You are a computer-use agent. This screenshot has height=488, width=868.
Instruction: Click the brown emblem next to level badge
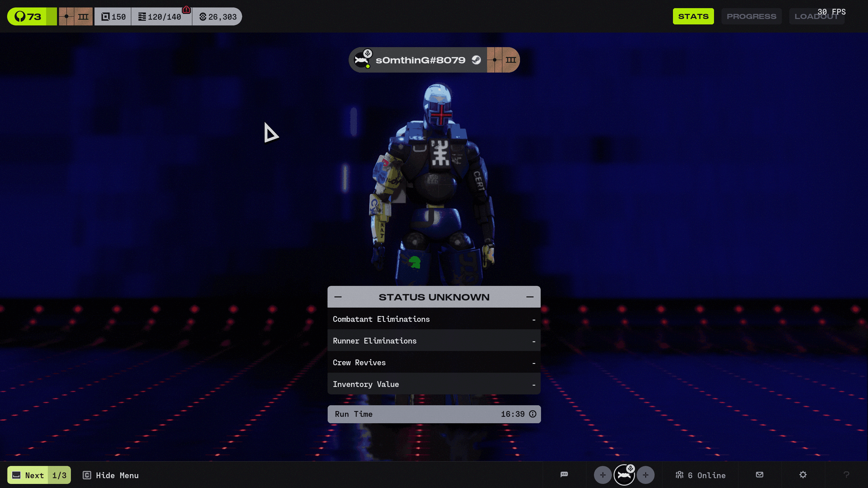coord(76,17)
